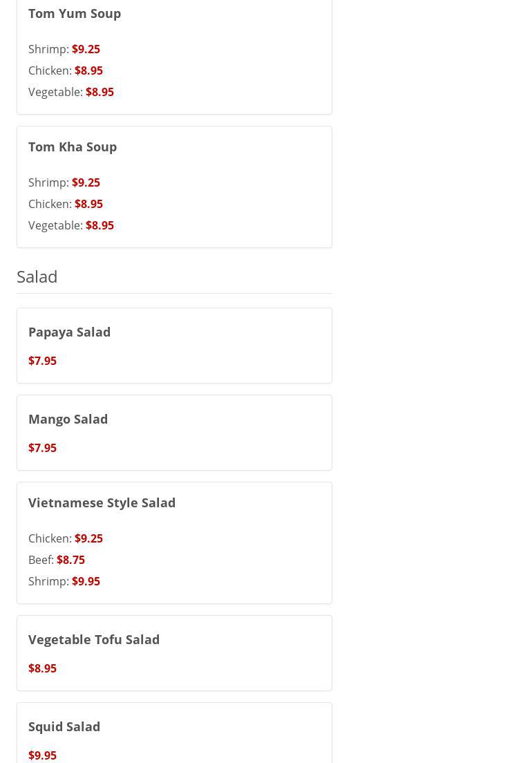Pick the vegetable Tom Kha Soup option

[x=71, y=225]
